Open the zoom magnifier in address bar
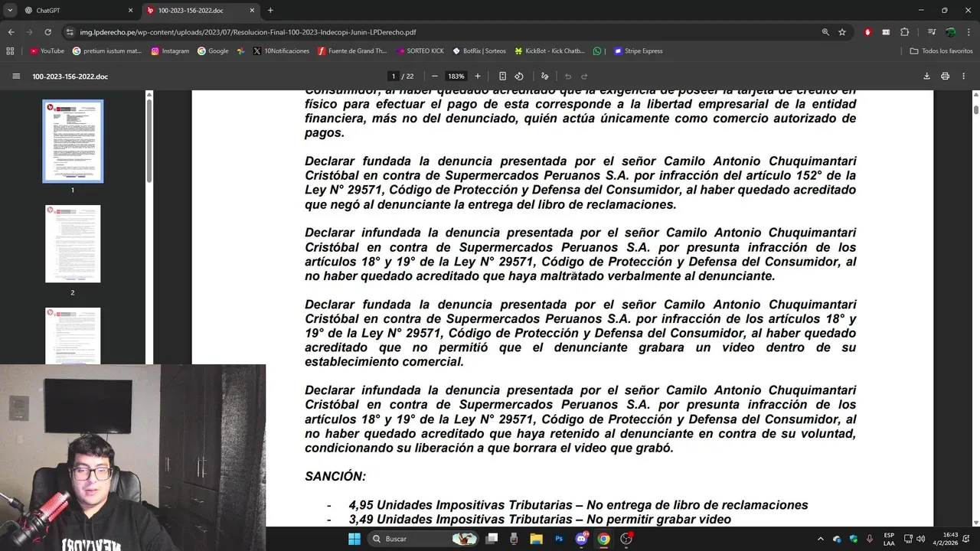Viewport: 980px width, 551px height. coord(825,32)
